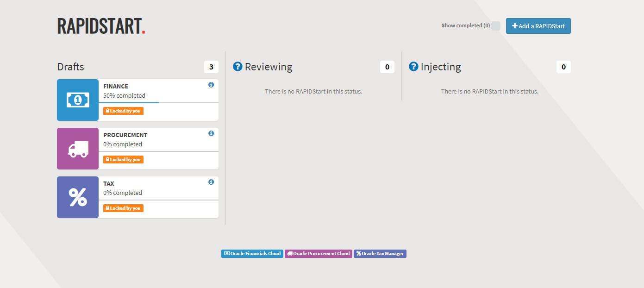Click the Procurement truck icon tile

click(x=78, y=149)
